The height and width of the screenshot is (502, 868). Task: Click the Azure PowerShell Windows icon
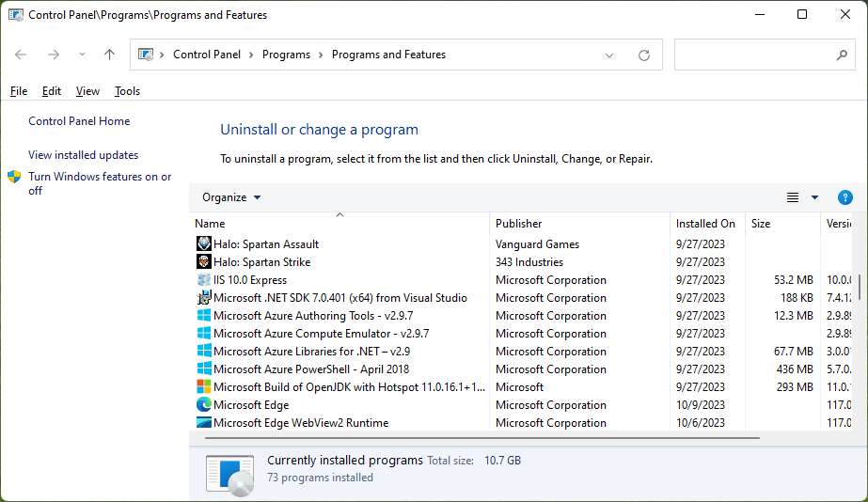[x=204, y=369]
